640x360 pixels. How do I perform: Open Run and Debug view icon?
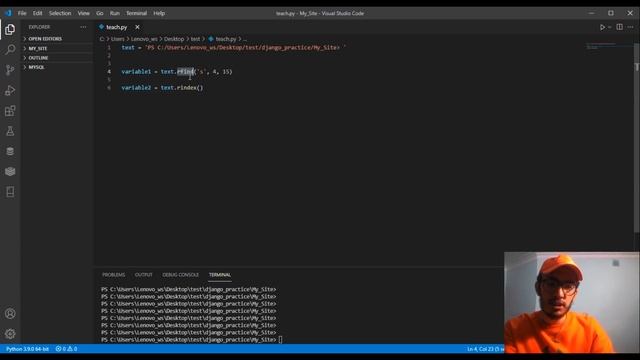(10, 90)
